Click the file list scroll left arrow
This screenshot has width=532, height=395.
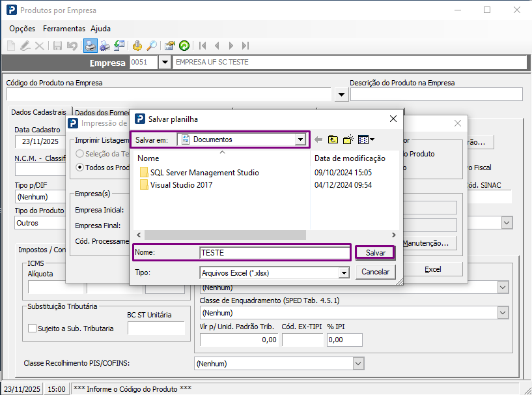pyautogui.click(x=139, y=235)
